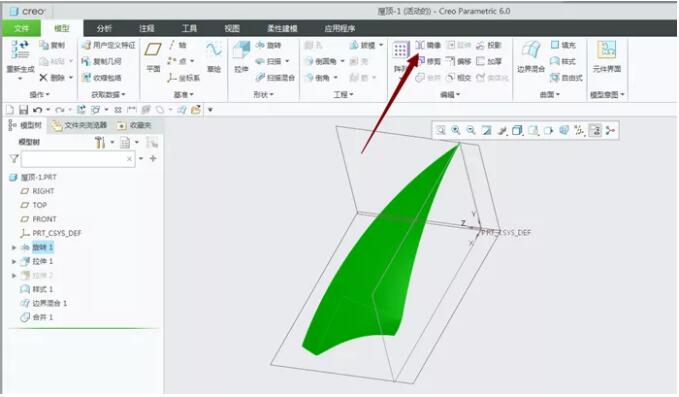The width and height of the screenshot is (679, 397).
Task: Click the Intersect (相交) tool
Action: click(x=459, y=78)
